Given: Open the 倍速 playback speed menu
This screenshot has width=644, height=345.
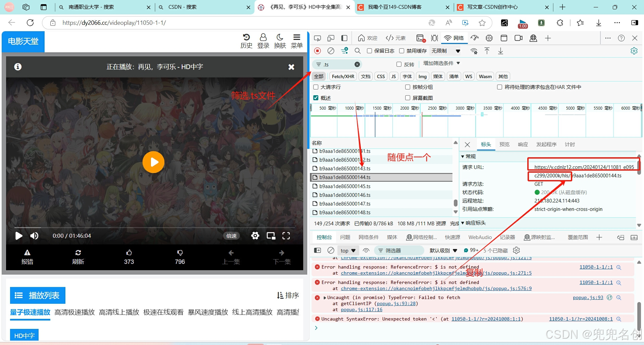Looking at the screenshot, I should (231, 236).
